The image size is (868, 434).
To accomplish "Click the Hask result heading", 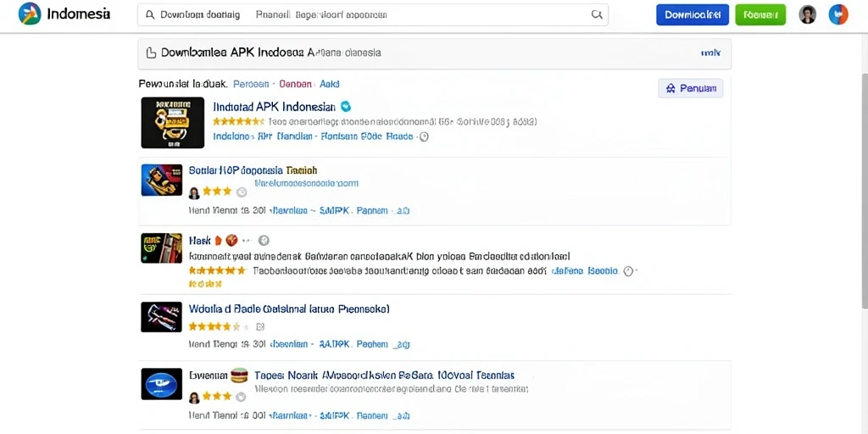I will [x=200, y=240].
